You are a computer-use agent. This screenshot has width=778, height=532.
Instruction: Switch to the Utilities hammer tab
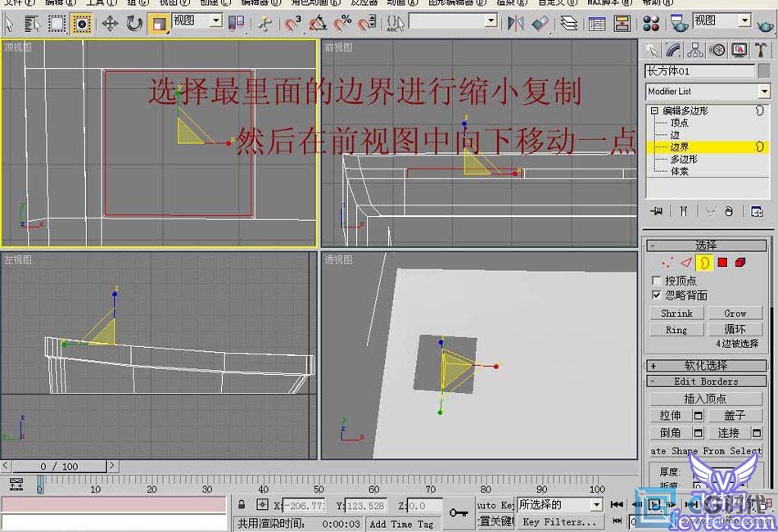[761, 50]
